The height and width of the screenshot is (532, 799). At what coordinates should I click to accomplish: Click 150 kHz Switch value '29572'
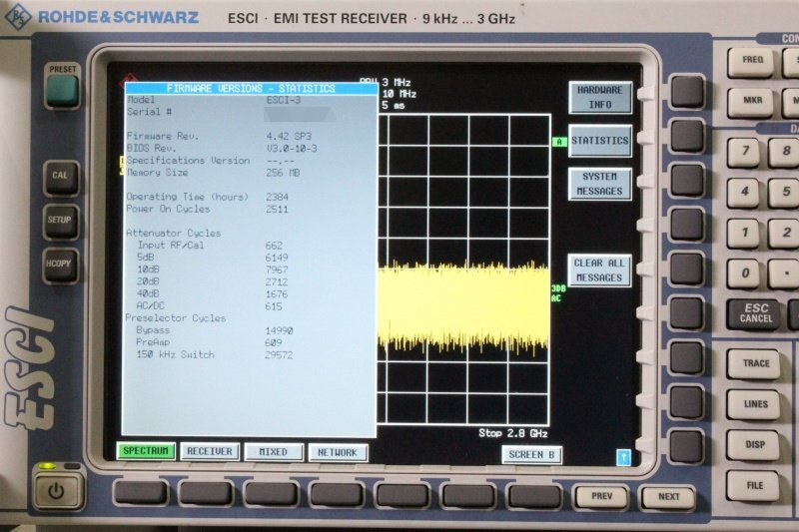279,355
